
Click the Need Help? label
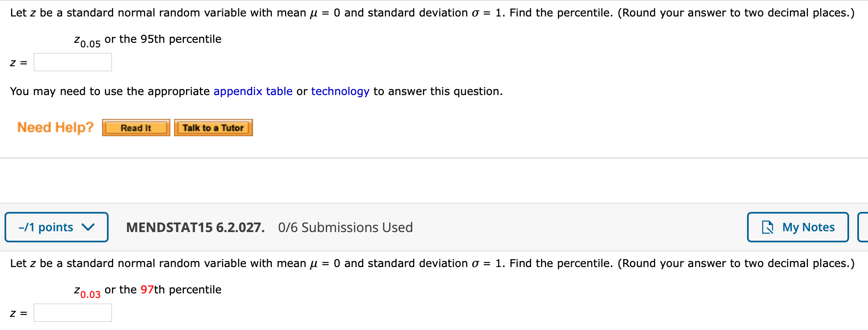point(56,127)
